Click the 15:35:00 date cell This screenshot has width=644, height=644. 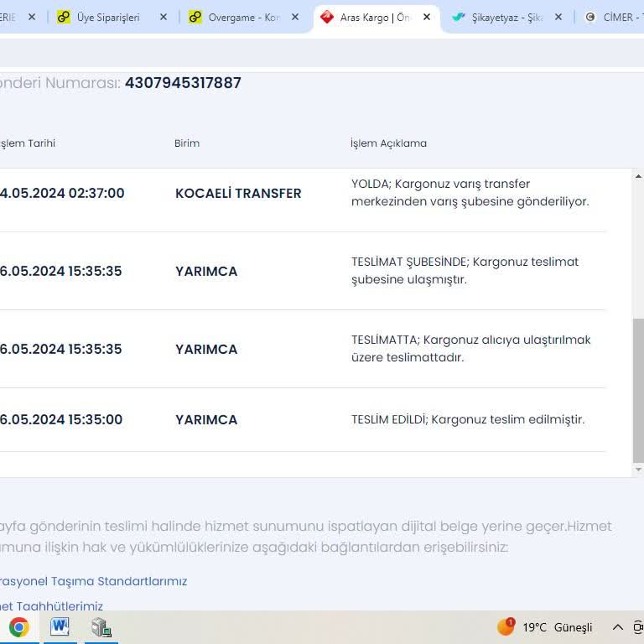click(61, 420)
